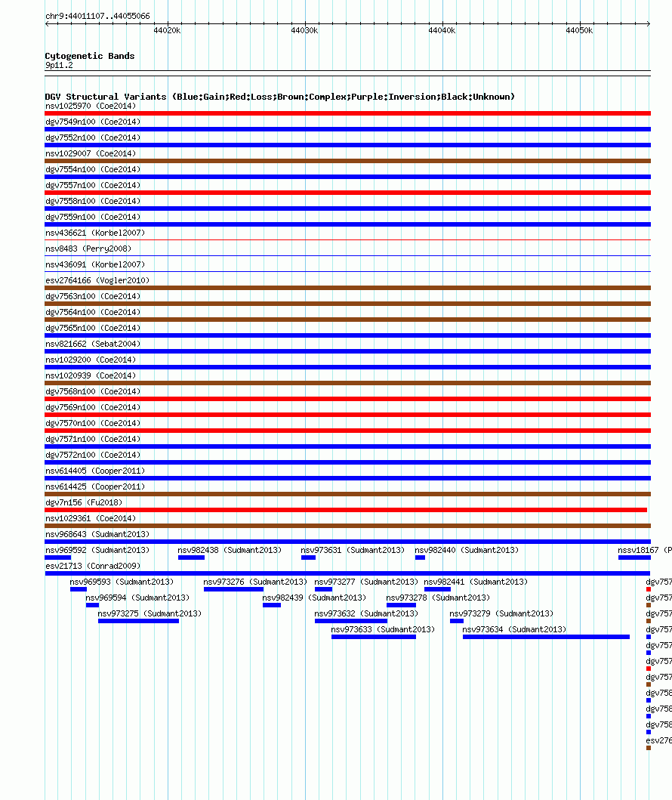Select dgv7n156 (Fu2018) label
Viewport: 672px width, 800px height.
(84, 502)
